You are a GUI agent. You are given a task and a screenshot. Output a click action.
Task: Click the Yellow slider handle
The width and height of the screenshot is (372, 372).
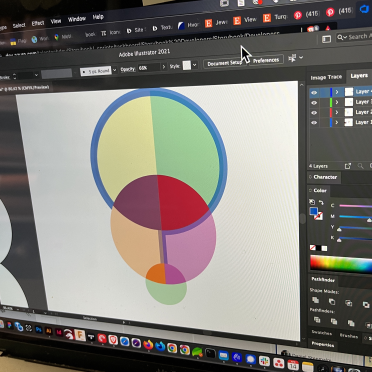coord(339,229)
